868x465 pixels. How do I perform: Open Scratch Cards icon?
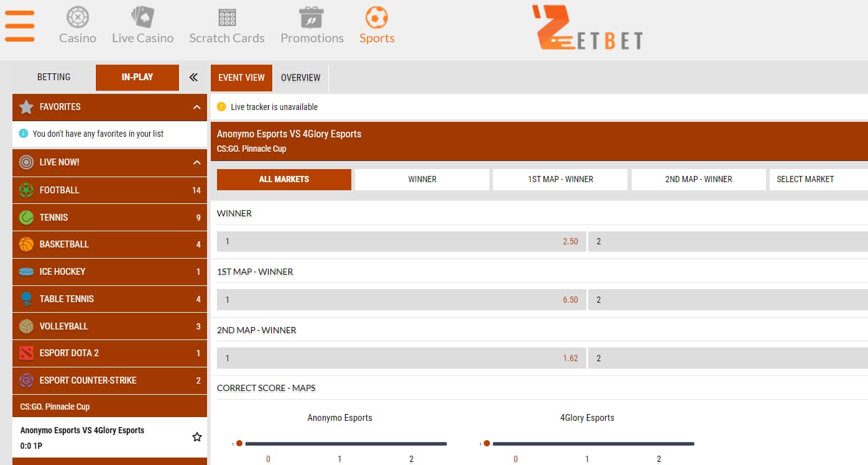(227, 17)
